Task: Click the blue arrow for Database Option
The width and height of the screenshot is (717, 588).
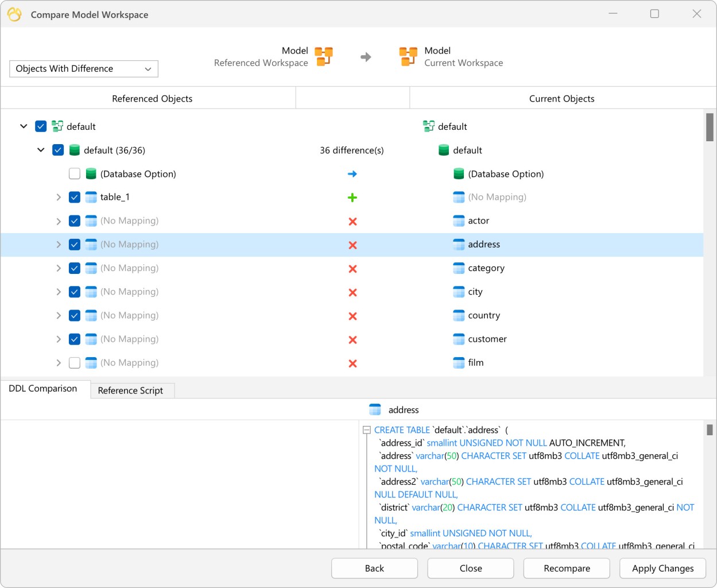Action: (x=352, y=174)
